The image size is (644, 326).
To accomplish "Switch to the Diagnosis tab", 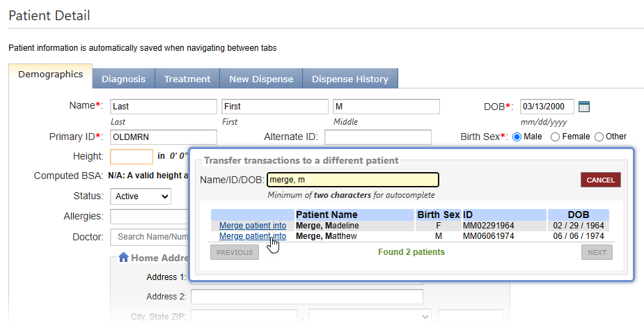I will tap(123, 79).
